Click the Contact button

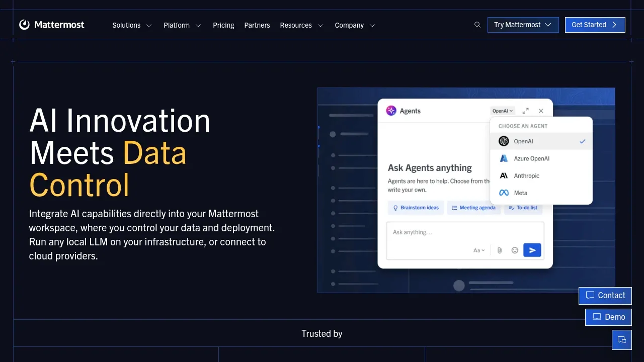pos(605,296)
